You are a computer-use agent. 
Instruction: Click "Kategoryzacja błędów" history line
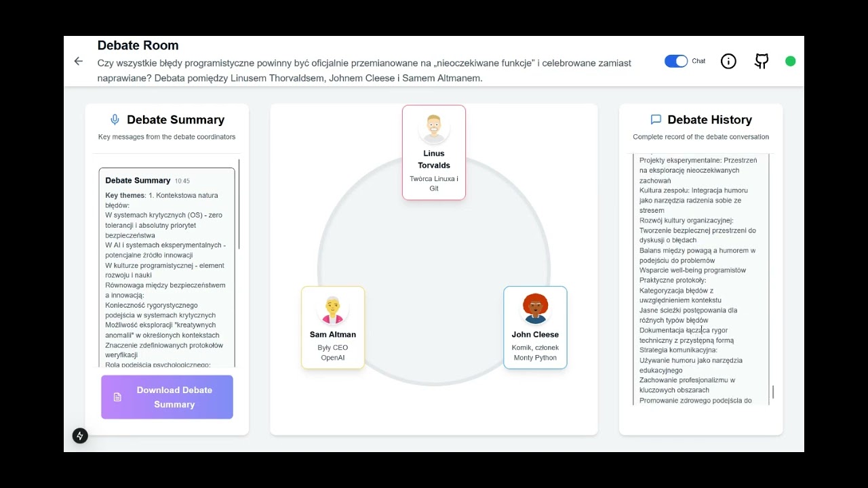680,295
